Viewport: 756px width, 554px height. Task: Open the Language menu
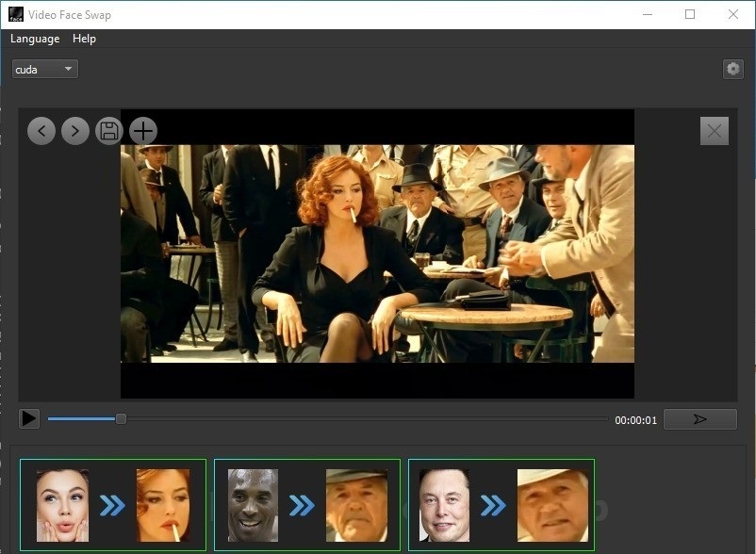35,39
